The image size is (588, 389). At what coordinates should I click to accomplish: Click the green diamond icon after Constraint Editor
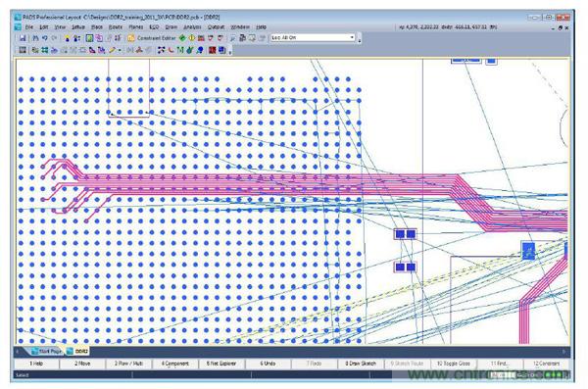(182, 38)
